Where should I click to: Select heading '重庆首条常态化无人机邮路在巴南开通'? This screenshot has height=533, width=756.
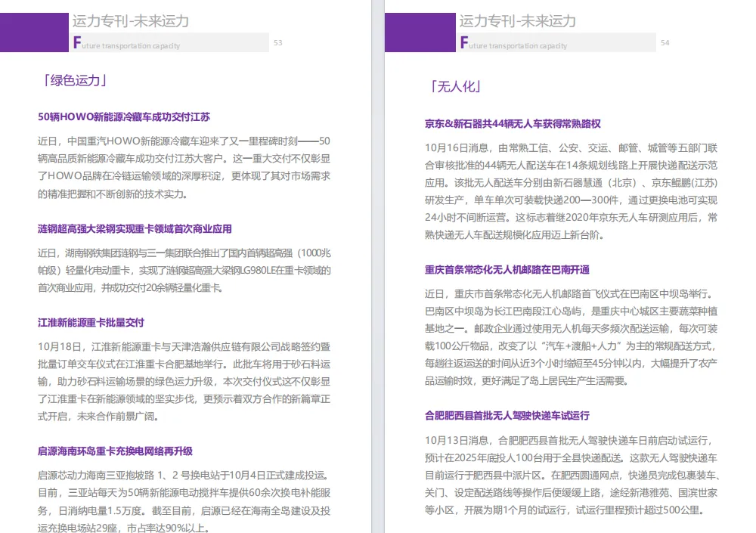pyautogui.click(x=507, y=270)
